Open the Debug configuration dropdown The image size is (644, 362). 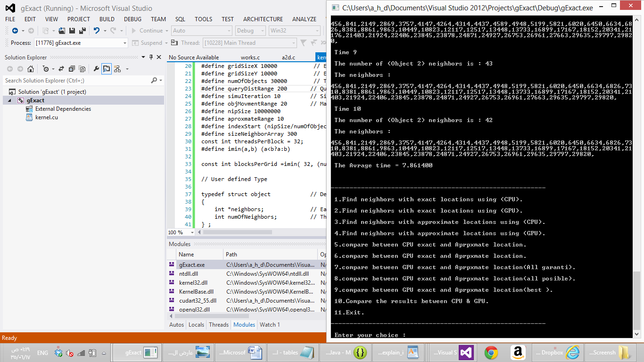(262, 31)
